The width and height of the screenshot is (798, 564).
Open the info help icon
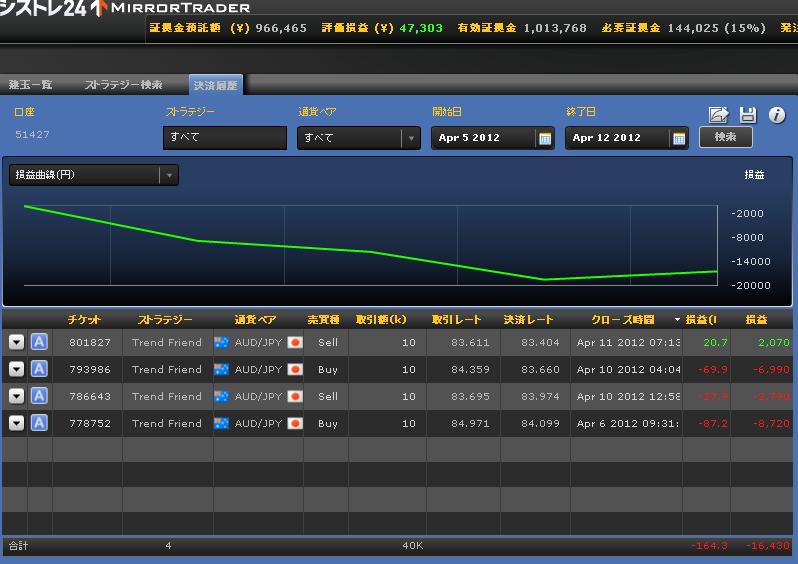(776, 115)
